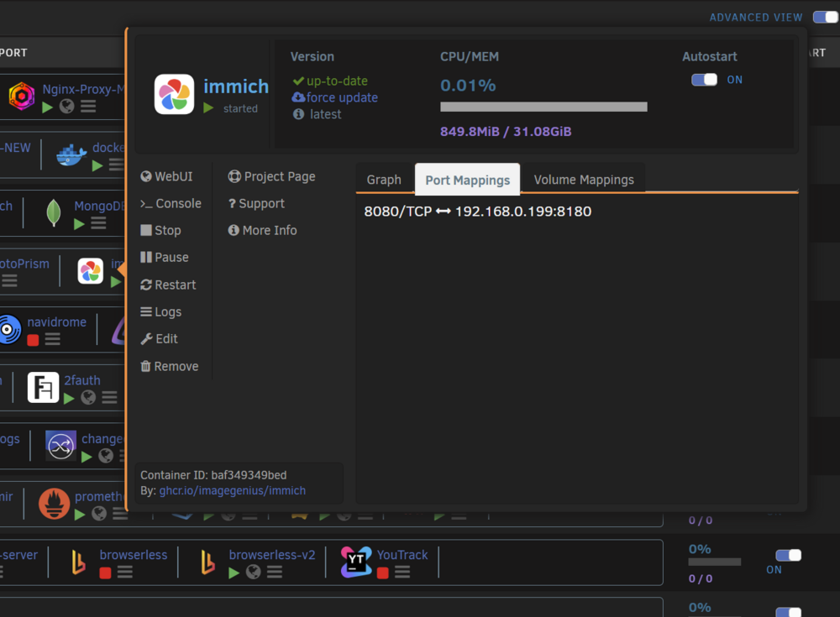Click force update for immich
The image size is (840, 617).
pyautogui.click(x=335, y=97)
